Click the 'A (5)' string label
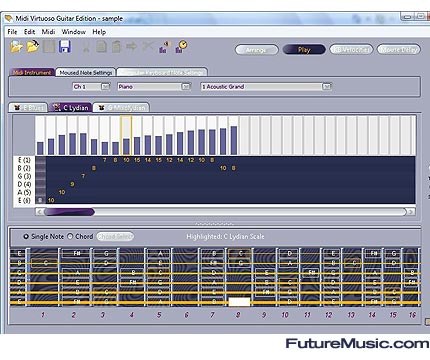Viewport: 430px width, 360px height. pyautogui.click(x=24, y=192)
